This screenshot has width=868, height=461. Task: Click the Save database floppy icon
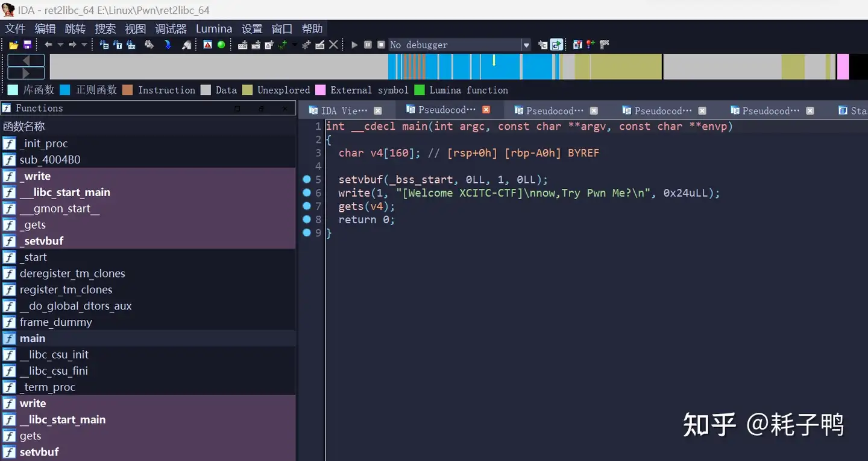27,45
